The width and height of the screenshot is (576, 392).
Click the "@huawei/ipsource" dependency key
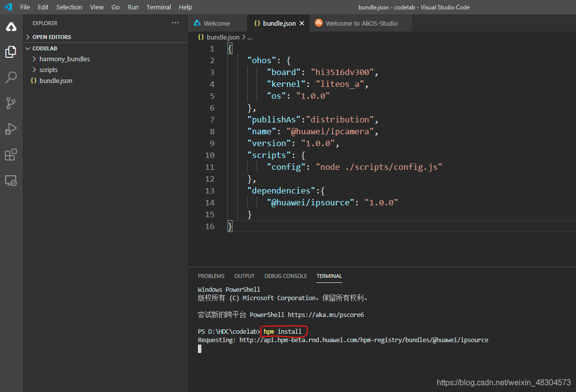click(x=310, y=203)
